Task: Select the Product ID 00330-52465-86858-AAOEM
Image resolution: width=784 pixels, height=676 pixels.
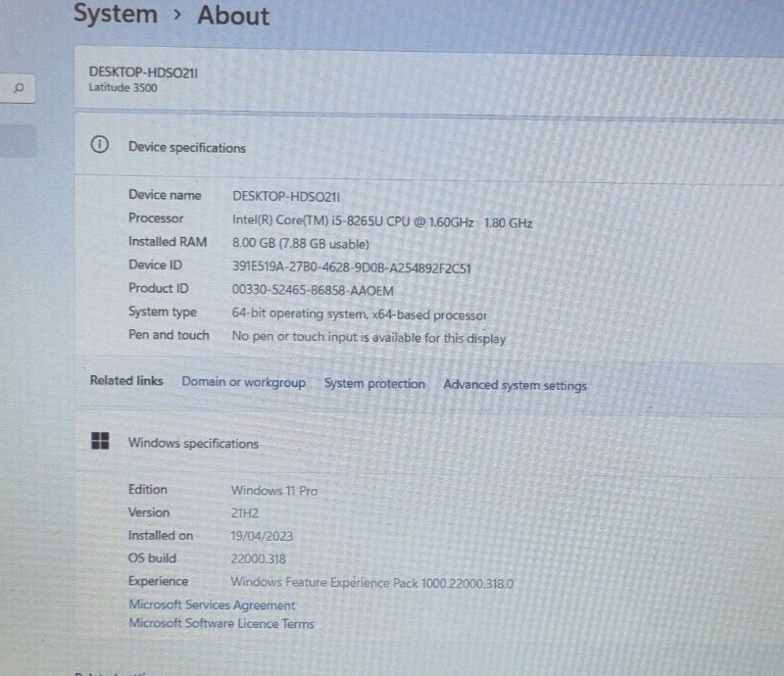Action: (313, 291)
